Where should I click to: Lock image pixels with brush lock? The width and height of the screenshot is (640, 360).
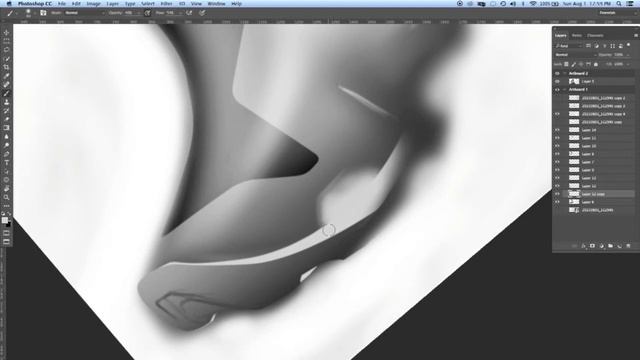(573, 64)
